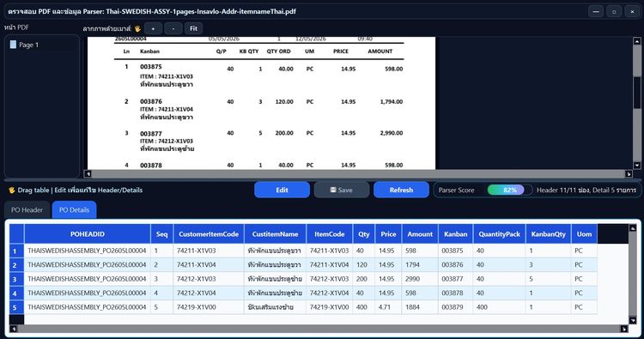Select row header 2 in details grid
The height and width of the screenshot is (339, 644).
pos(16,264)
